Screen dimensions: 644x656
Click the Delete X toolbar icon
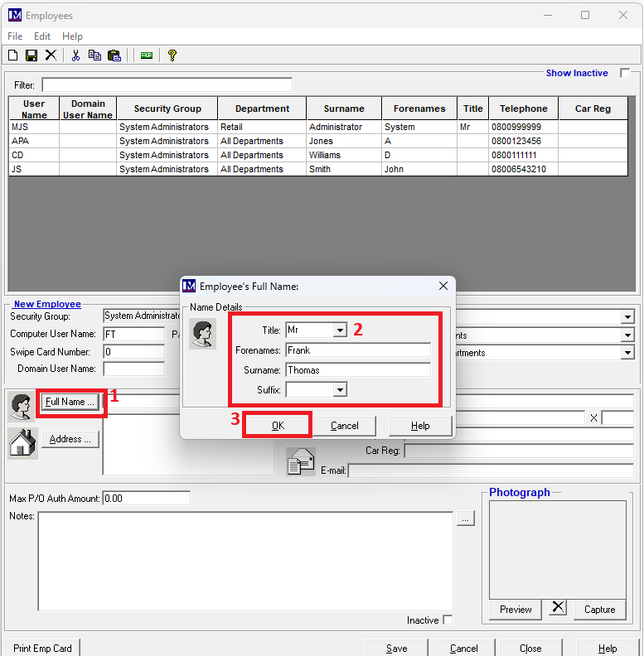point(51,55)
